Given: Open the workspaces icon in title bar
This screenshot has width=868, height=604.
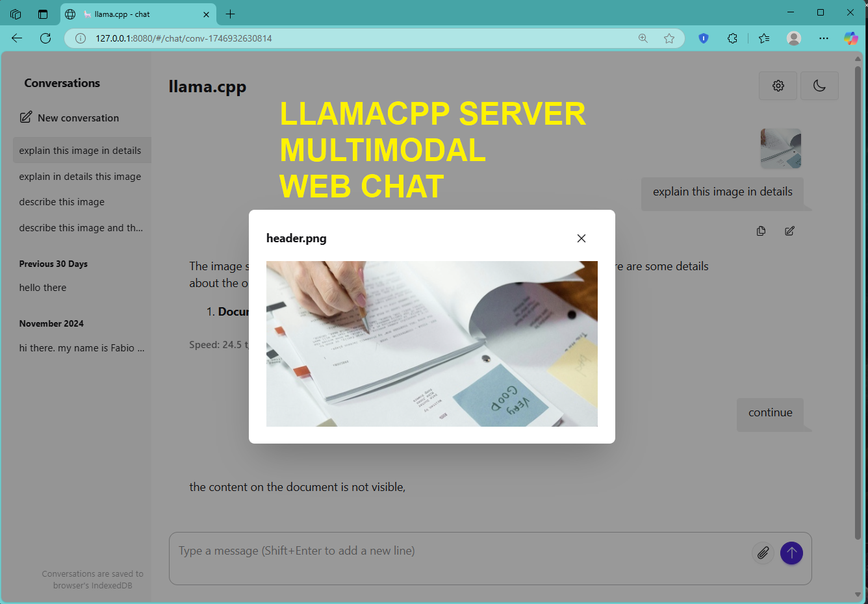Looking at the screenshot, I should click(16, 14).
